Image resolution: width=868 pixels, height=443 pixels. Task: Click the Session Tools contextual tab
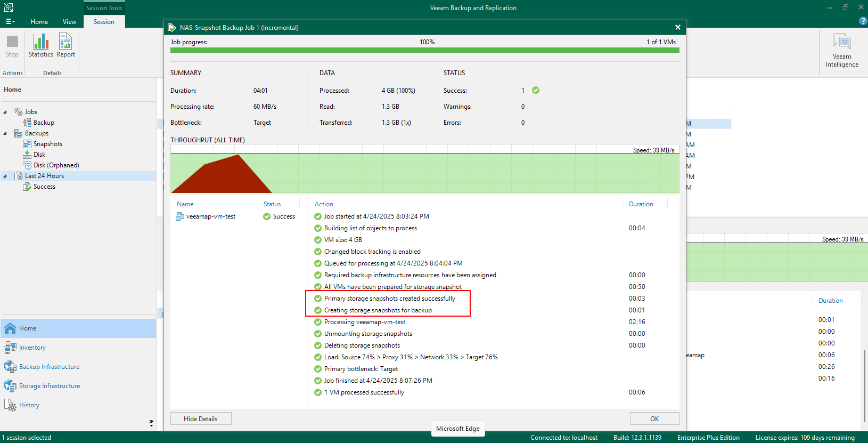coord(104,8)
